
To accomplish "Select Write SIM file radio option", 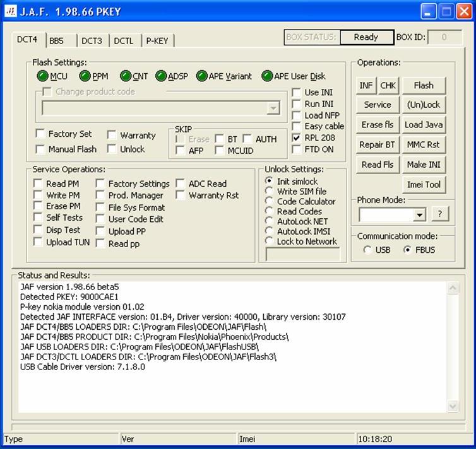I will pos(269,191).
